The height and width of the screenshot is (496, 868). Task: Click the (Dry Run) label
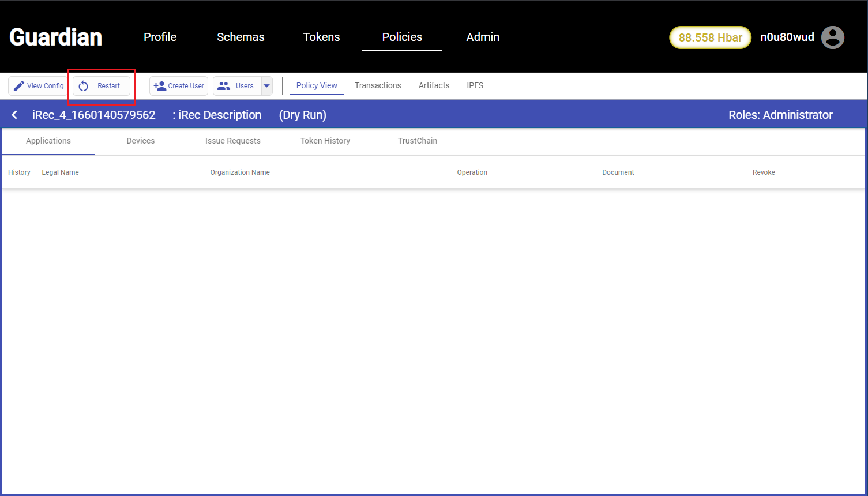point(303,115)
